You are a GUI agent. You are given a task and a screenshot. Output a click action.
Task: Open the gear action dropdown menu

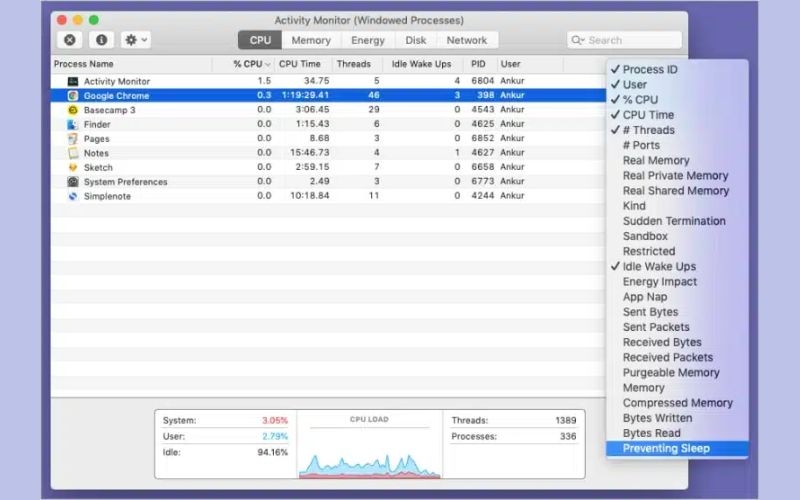pos(136,40)
